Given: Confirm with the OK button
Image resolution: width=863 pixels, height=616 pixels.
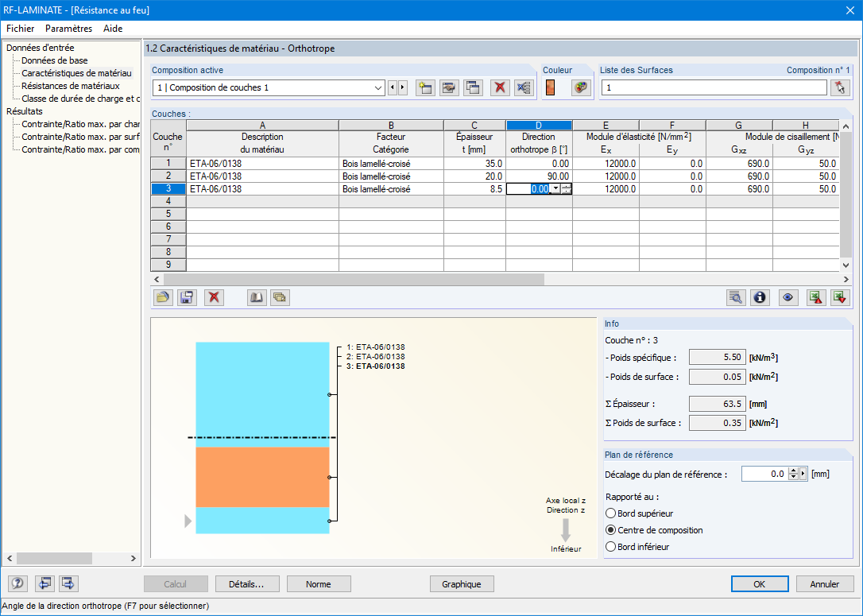Looking at the screenshot, I should (x=760, y=584).
